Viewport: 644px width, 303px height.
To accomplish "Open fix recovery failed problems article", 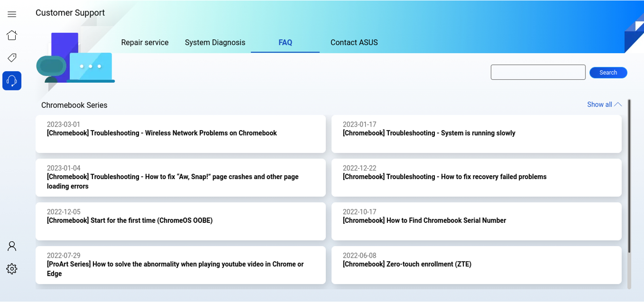I will [476, 178].
